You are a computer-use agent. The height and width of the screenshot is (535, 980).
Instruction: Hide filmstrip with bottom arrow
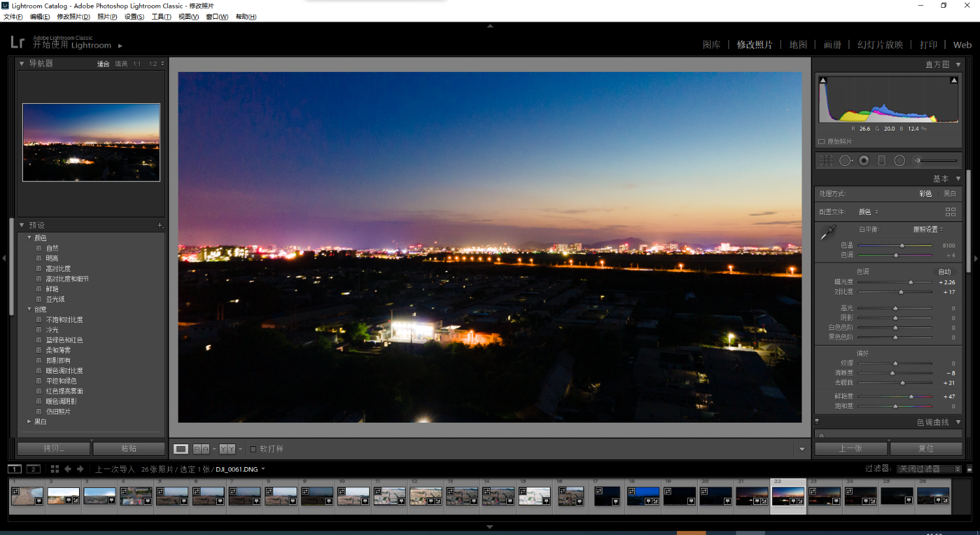(x=490, y=527)
